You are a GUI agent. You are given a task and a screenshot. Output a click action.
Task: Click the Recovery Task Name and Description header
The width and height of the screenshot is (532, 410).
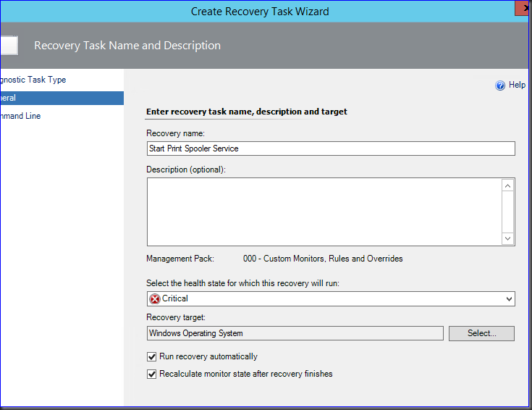[x=127, y=46]
